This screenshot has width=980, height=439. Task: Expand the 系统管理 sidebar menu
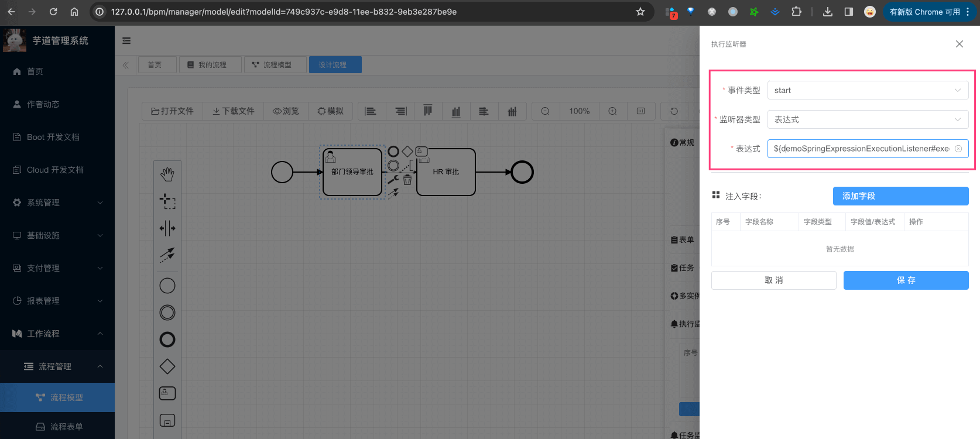pyautogui.click(x=57, y=203)
